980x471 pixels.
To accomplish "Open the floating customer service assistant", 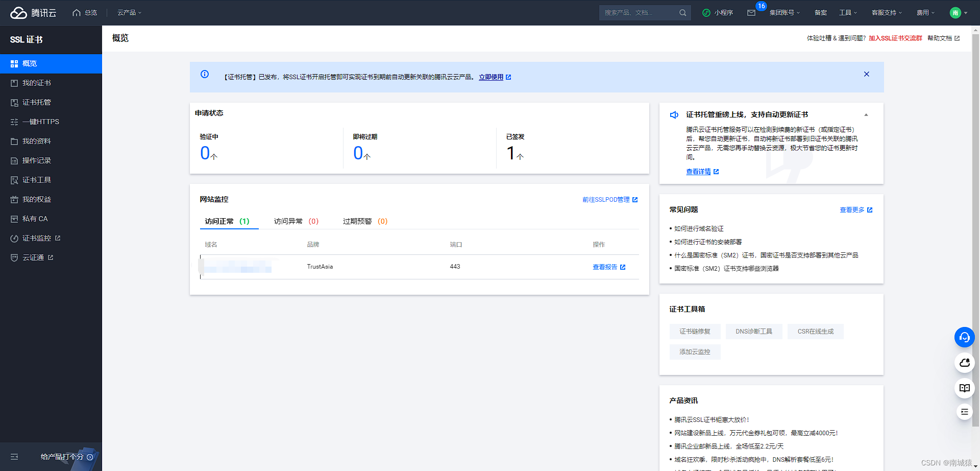I will [x=964, y=337].
